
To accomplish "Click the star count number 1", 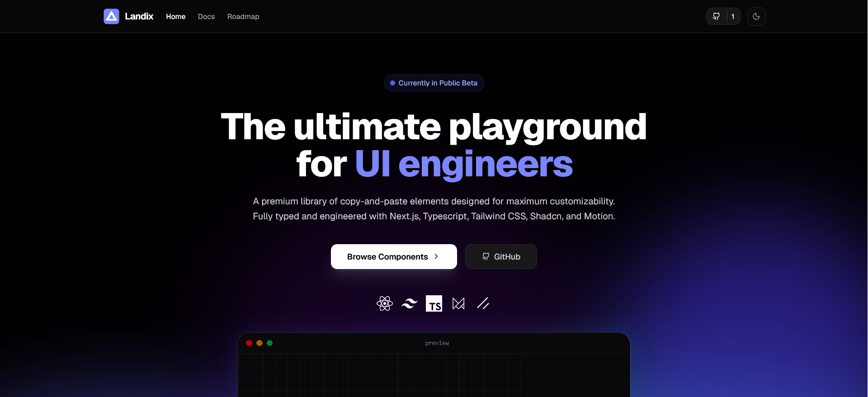I will (x=733, y=16).
